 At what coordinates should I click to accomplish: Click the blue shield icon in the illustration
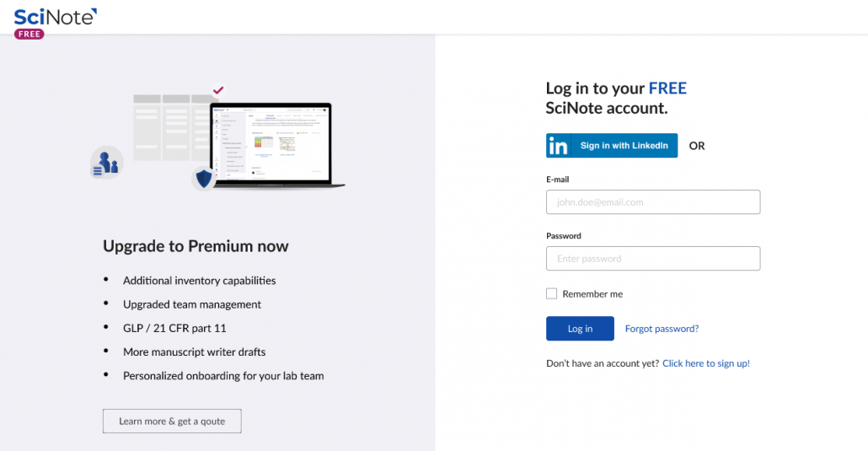click(204, 178)
